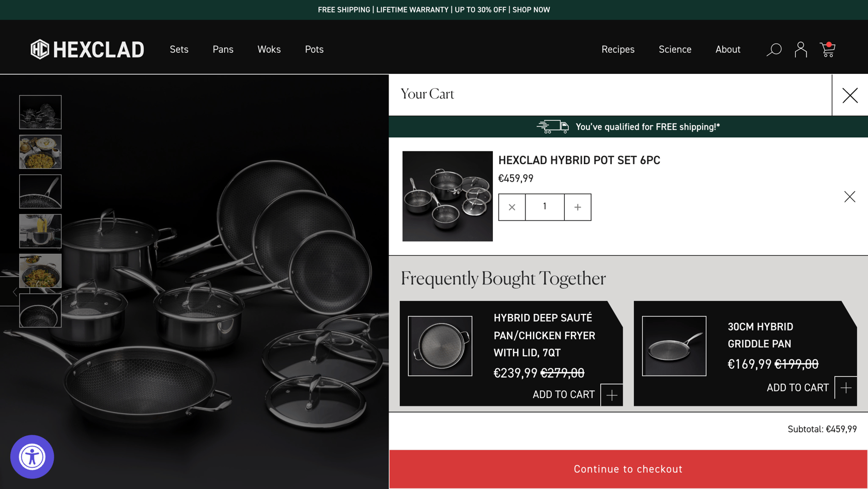Image resolution: width=868 pixels, height=489 pixels.
Task: Remove Hexclad Hybrid Pot Set from cart
Action: coord(849,197)
